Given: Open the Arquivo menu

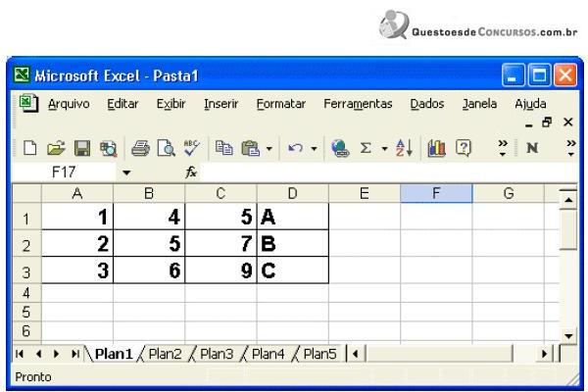Looking at the screenshot, I should (69, 104).
